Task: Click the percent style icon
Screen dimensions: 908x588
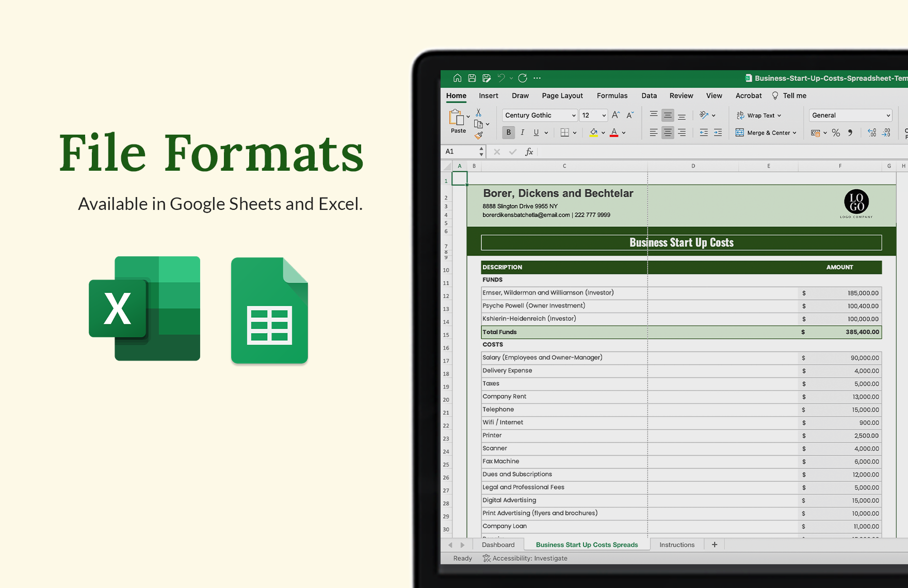Action: click(835, 133)
